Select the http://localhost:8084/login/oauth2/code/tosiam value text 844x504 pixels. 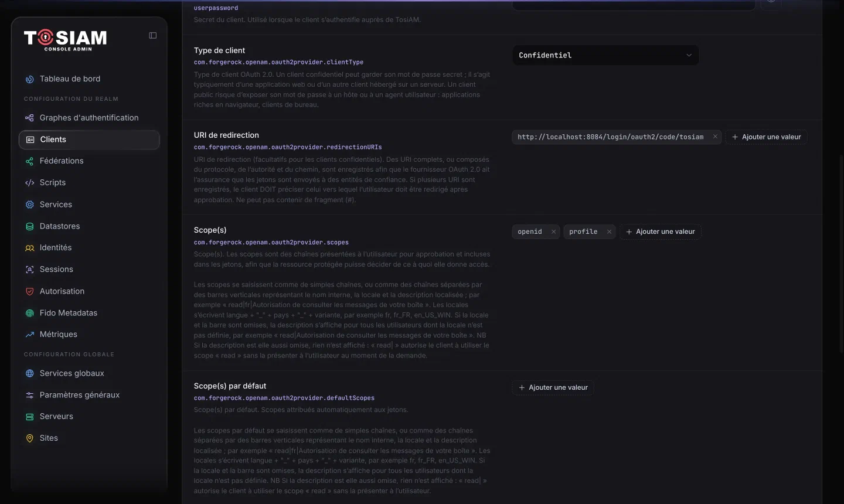(611, 137)
